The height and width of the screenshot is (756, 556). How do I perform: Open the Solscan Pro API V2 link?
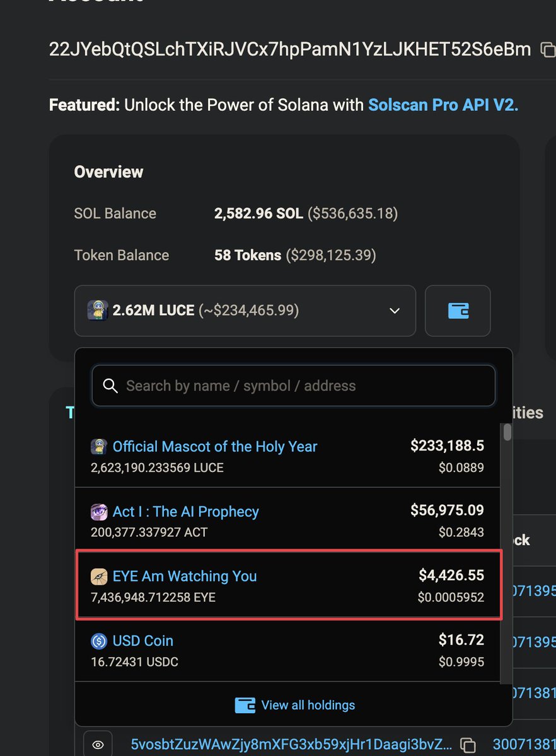point(443,105)
